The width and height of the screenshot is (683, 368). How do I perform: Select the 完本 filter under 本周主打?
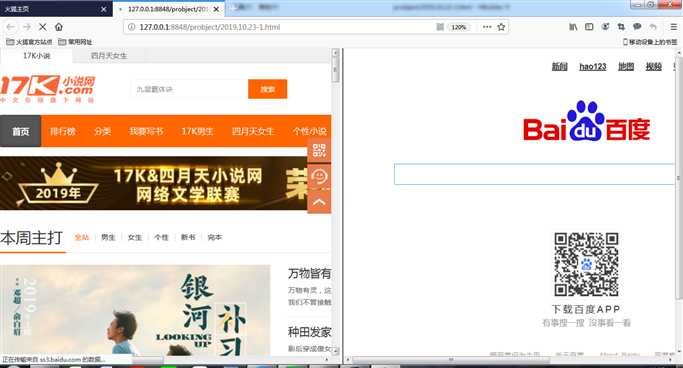click(x=214, y=237)
